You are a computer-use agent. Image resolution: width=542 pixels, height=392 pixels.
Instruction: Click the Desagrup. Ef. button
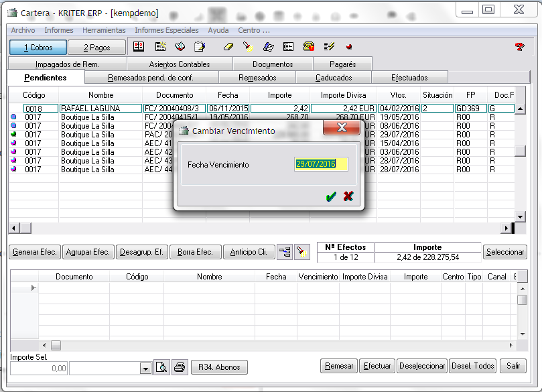pyautogui.click(x=142, y=252)
